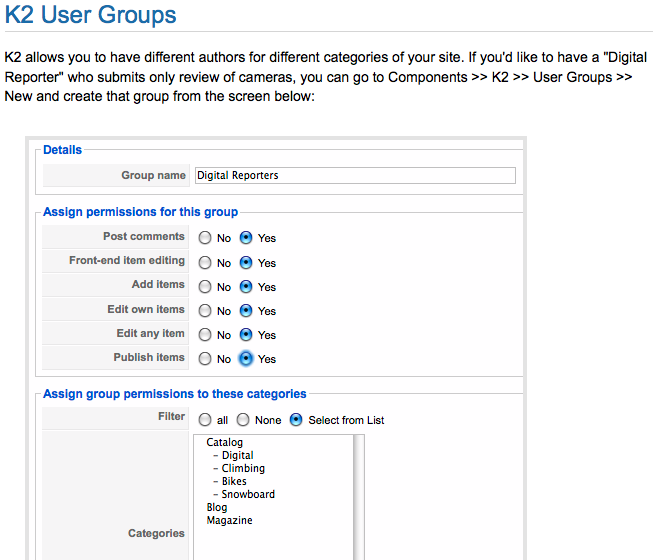Choose Select from List filter option
The width and height of the screenshot is (671, 560).
point(296,420)
